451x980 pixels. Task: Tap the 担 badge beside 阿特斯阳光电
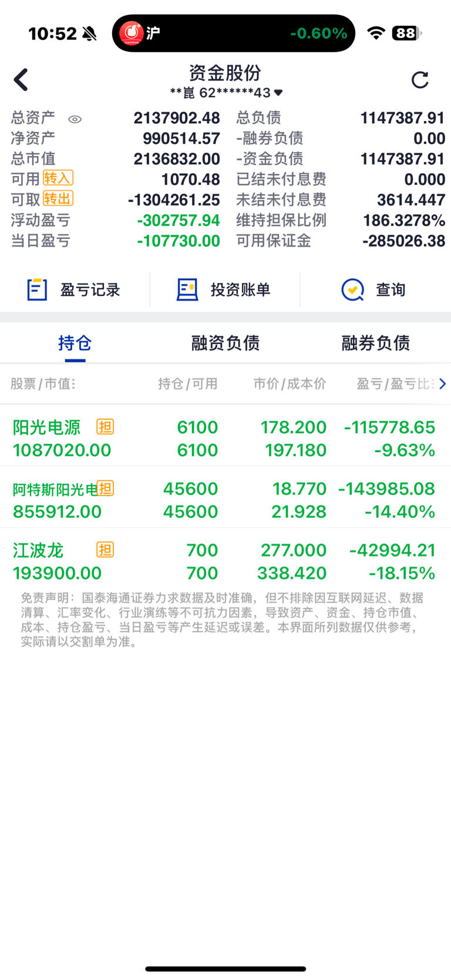coord(105,488)
